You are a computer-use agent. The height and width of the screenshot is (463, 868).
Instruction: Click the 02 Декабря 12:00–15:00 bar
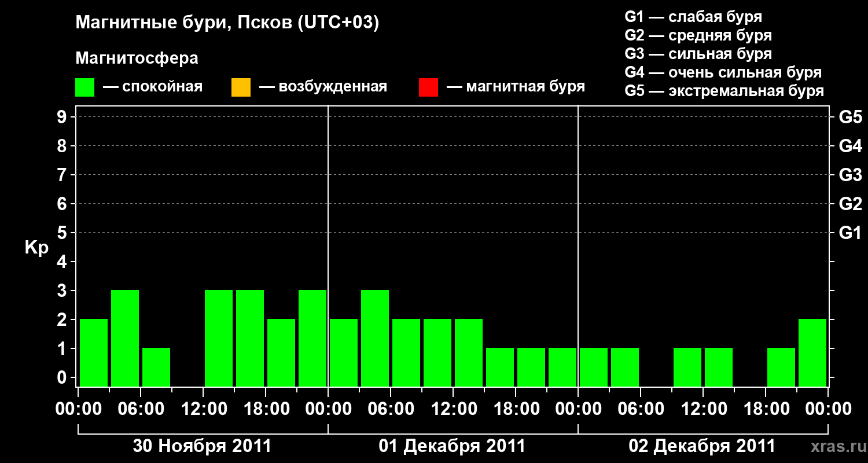719,367
